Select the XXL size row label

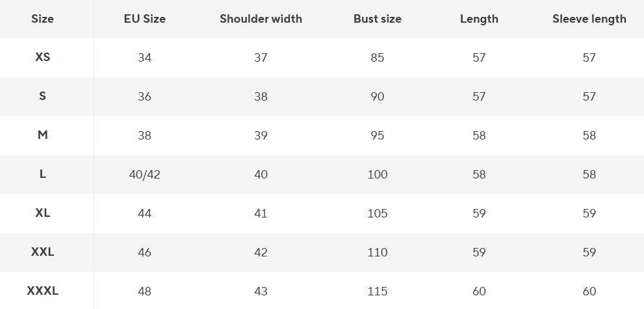pos(42,252)
